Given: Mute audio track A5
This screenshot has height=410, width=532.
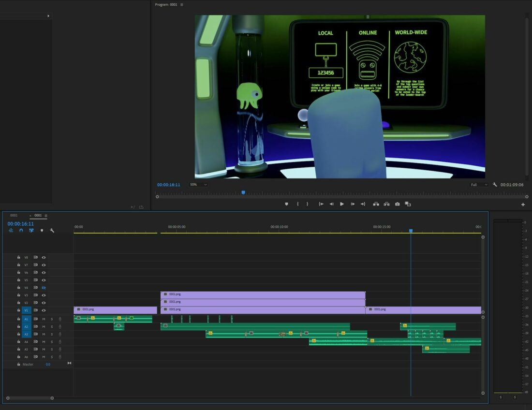Looking at the screenshot, I should point(44,349).
